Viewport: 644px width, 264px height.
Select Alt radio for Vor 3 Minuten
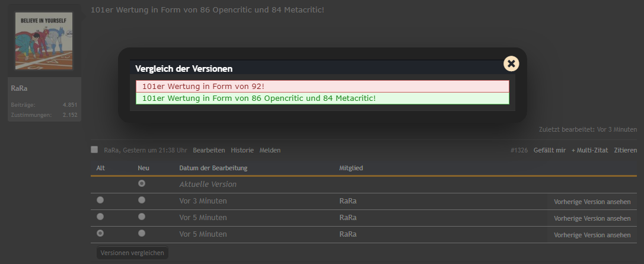(x=100, y=200)
